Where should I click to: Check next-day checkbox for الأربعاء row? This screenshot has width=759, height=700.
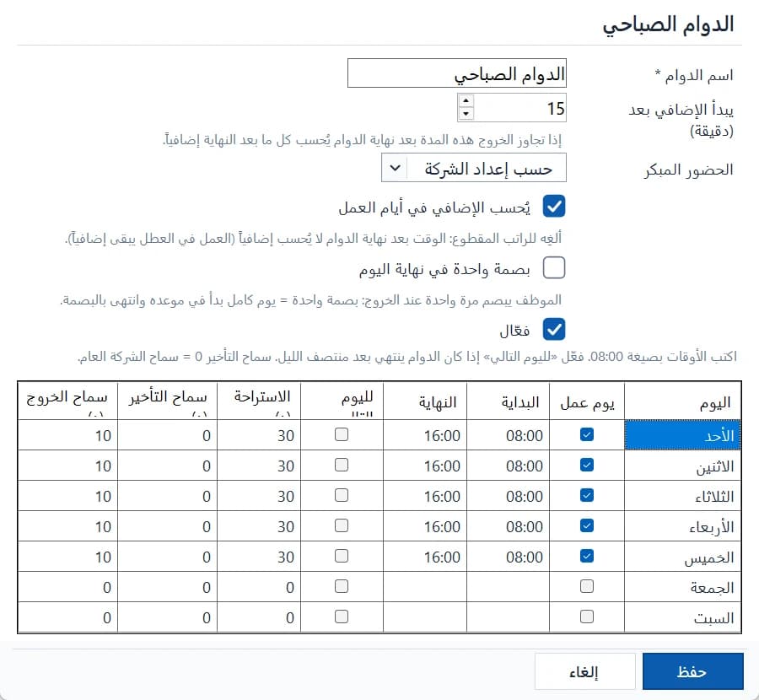[342, 525]
